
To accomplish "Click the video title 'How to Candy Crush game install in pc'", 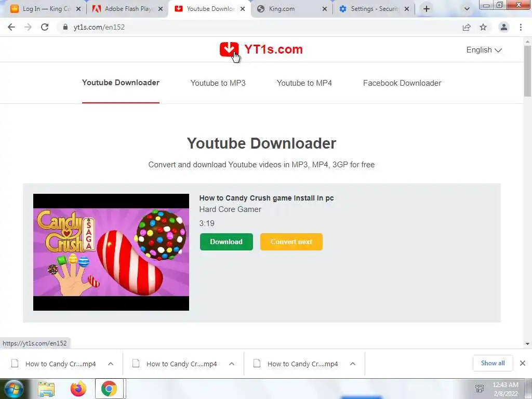I will [267, 198].
